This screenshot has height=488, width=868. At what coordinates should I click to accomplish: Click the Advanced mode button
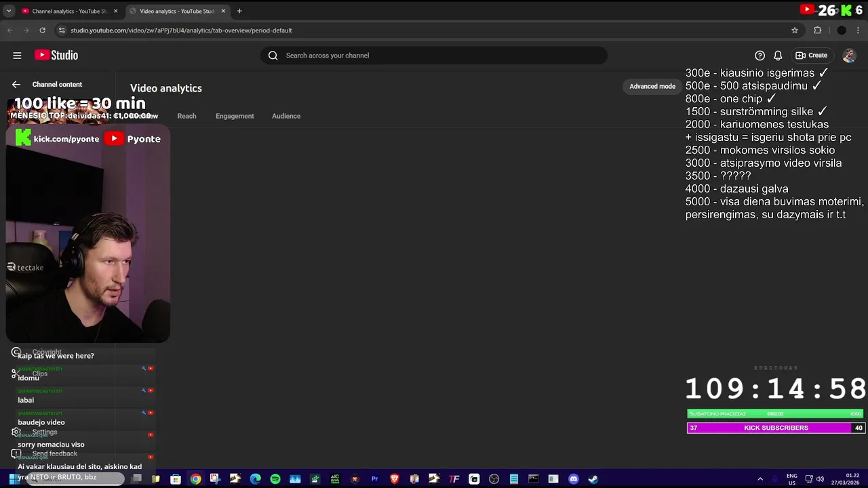click(652, 86)
